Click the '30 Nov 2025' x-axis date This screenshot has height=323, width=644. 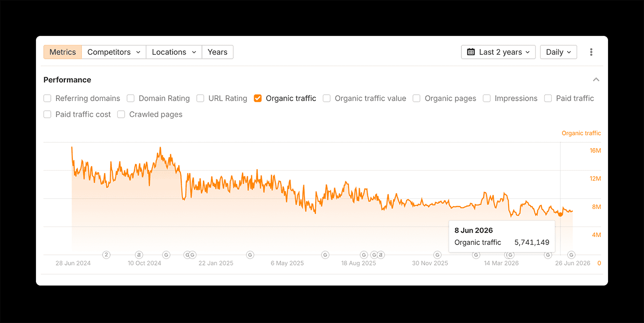(430, 263)
